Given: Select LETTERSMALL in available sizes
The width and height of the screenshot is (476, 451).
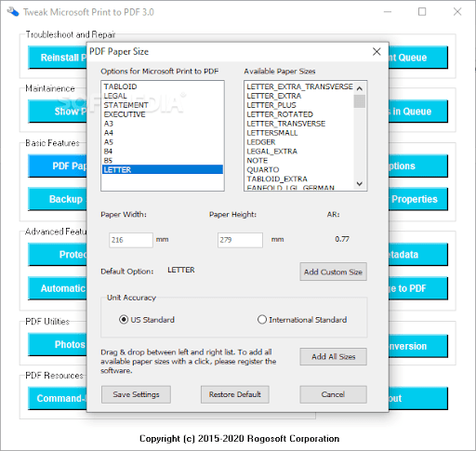Looking at the screenshot, I should pos(299,133).
